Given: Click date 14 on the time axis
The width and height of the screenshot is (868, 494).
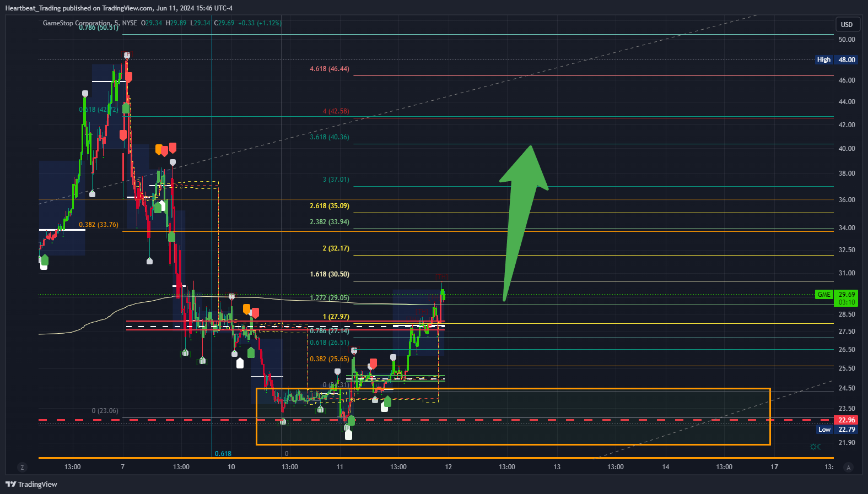Looking at the screenshot, I should pos(665,467).
